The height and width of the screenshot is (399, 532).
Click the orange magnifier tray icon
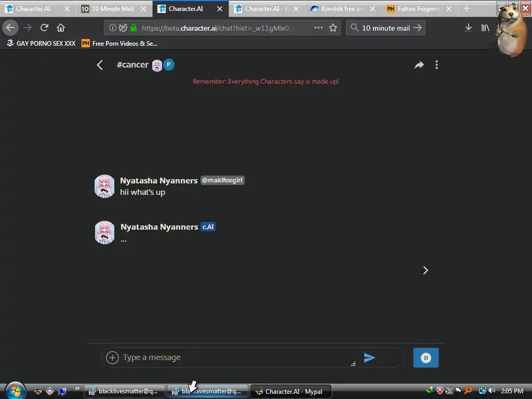(x=468, y=391)
